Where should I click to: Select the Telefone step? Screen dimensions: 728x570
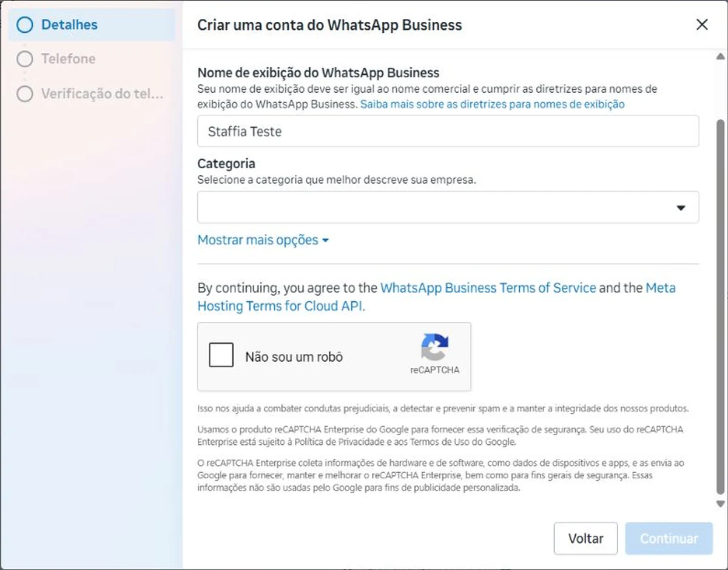pos(92,59)
